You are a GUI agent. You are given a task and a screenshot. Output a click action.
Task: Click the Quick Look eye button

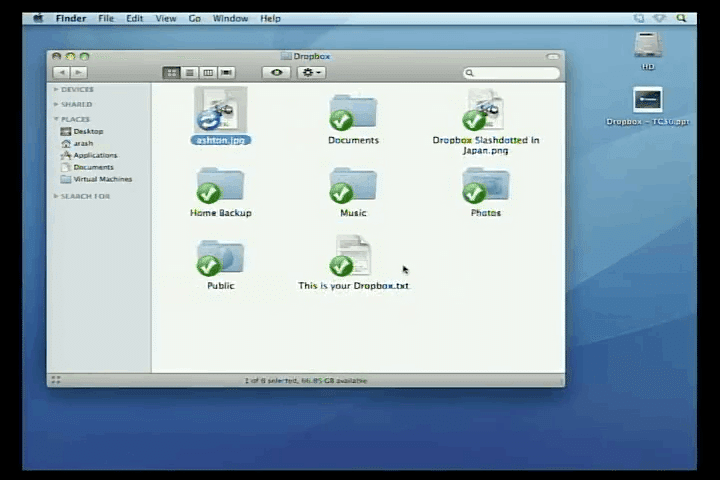pos(276,73)
